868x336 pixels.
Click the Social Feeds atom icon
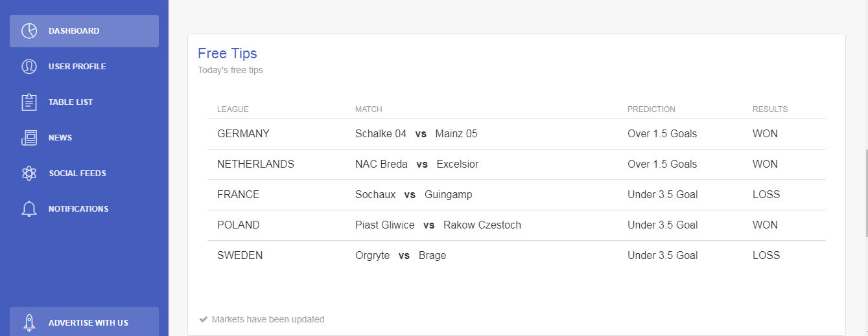(29, 174)
